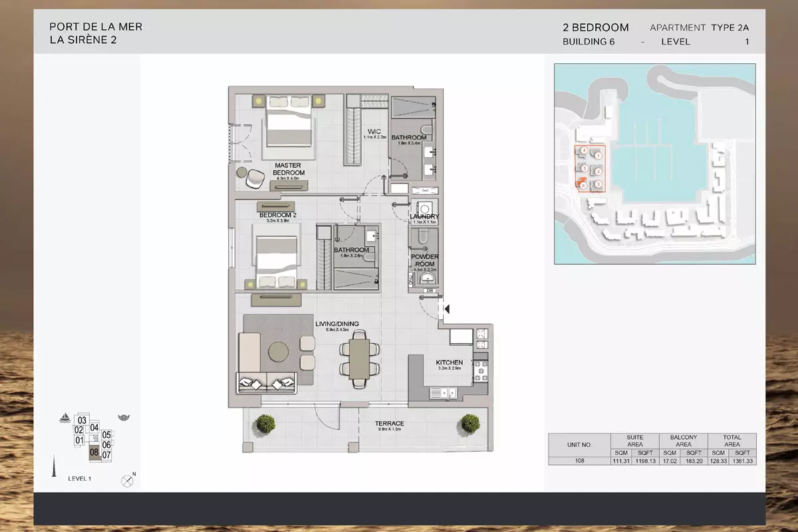Click the left terrace plant

(265, 422)
